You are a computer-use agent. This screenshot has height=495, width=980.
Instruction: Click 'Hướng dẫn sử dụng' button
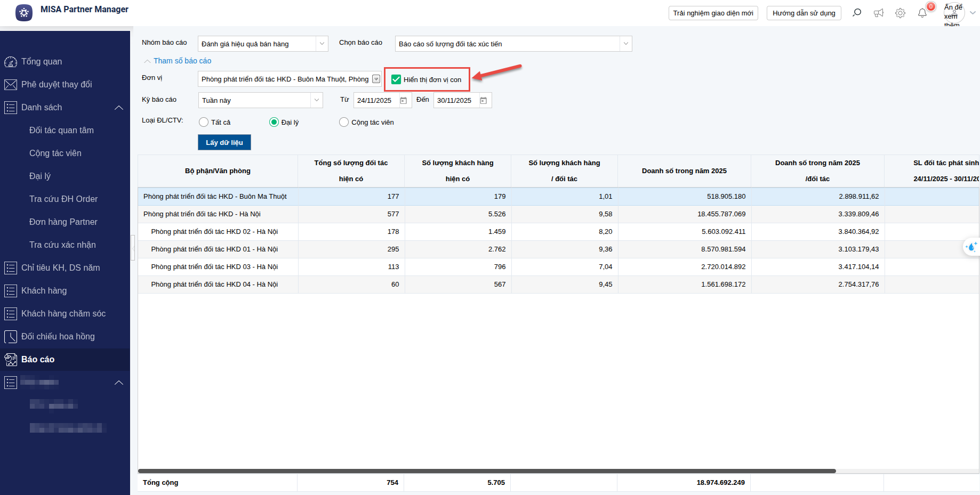[804, 13]
